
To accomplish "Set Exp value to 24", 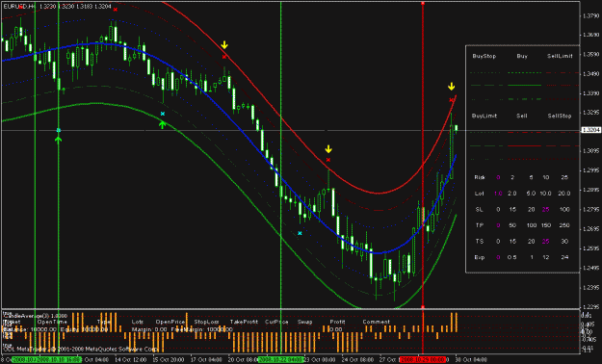I will click(x=564, y=257).
